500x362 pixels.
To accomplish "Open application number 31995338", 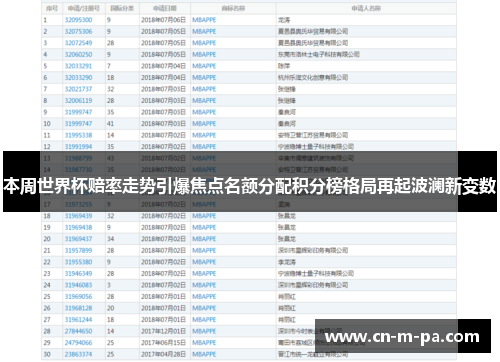I will [78, 135].
